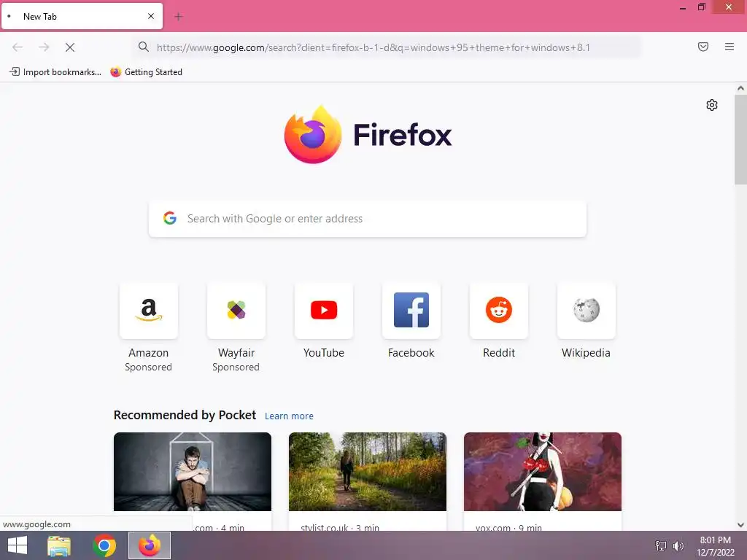Open stylist.co.uk forest path story
This screenshot has height=560, width=747.
click(x=368, y=472)
